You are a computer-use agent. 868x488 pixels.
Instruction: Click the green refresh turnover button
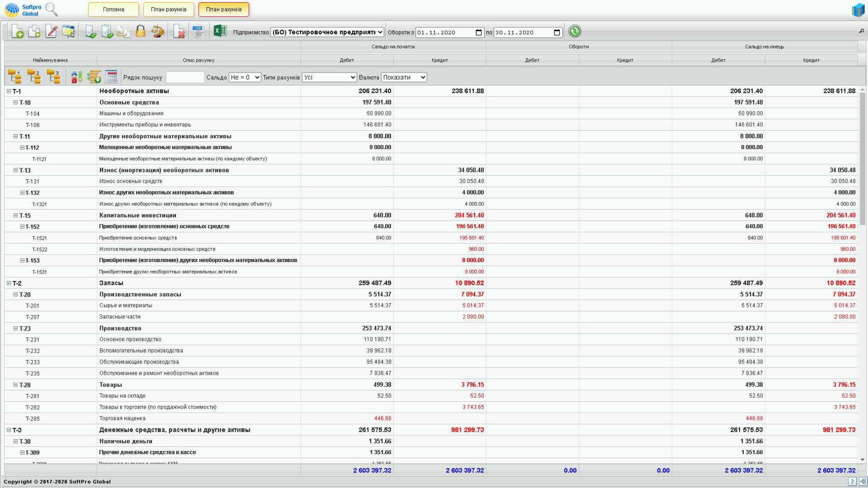(575, 31)
